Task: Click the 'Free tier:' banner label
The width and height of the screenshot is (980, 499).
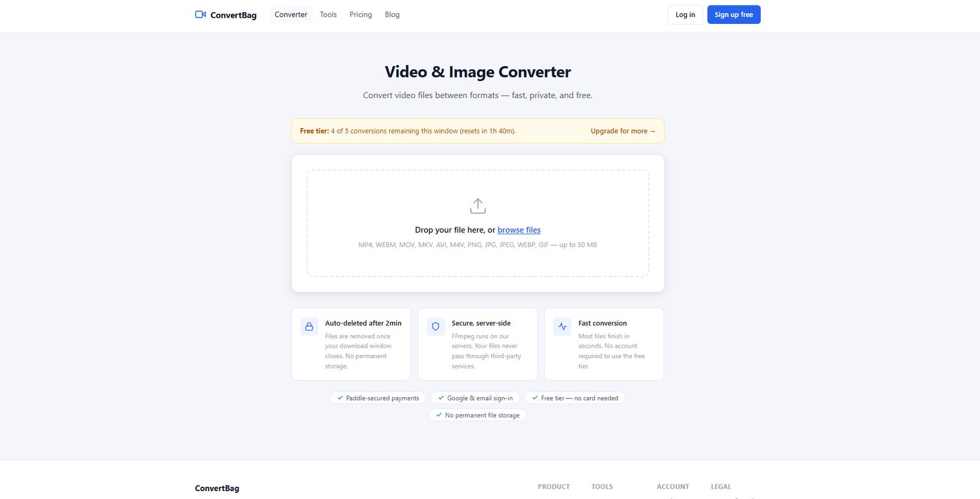Action: (x=314, y=131)
